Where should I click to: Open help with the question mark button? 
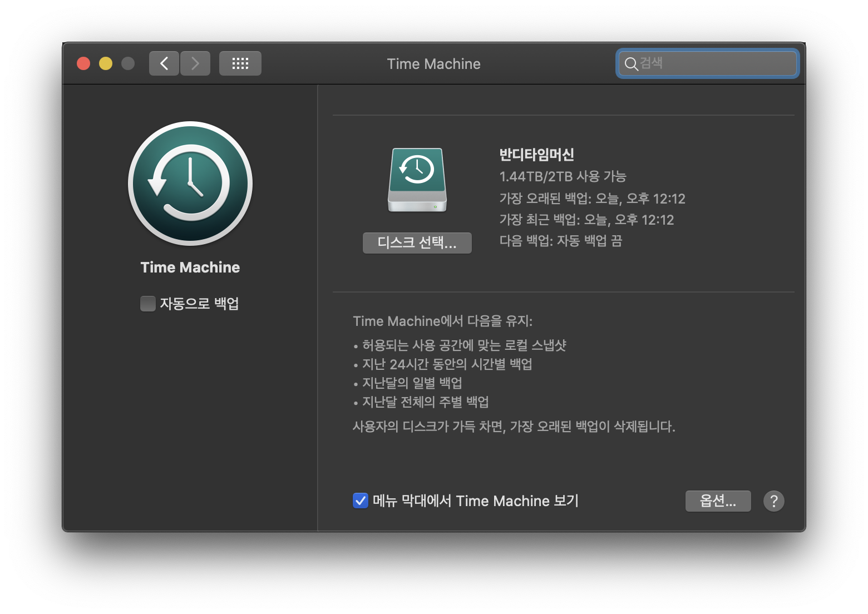click(774, 501)
